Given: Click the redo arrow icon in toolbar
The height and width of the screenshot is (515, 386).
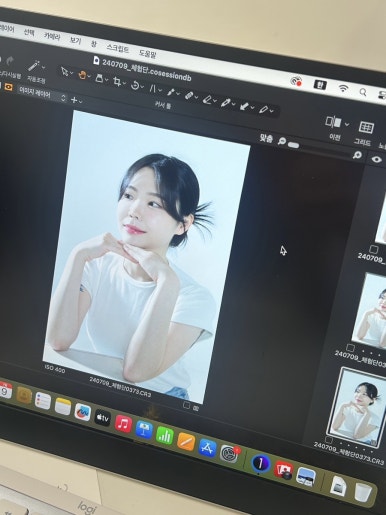Looking at the screenshot, I should click(x=10, y=61).
